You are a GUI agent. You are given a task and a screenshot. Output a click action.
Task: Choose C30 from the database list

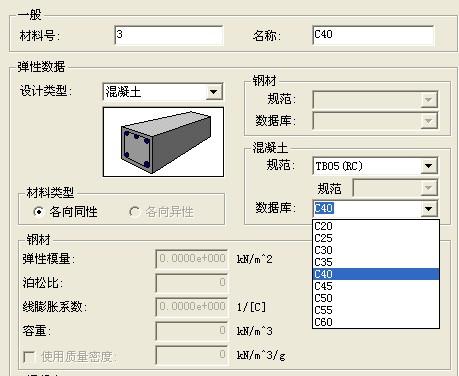click(376, 250)
